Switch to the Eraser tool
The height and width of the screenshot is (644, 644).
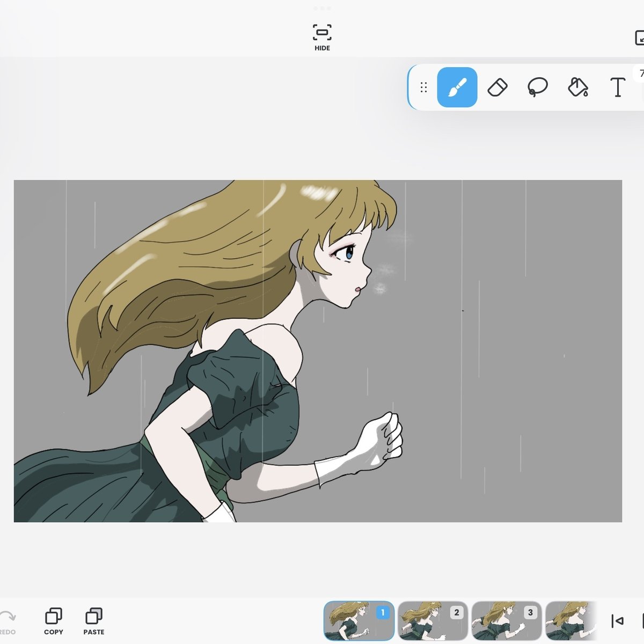(497, 87)
